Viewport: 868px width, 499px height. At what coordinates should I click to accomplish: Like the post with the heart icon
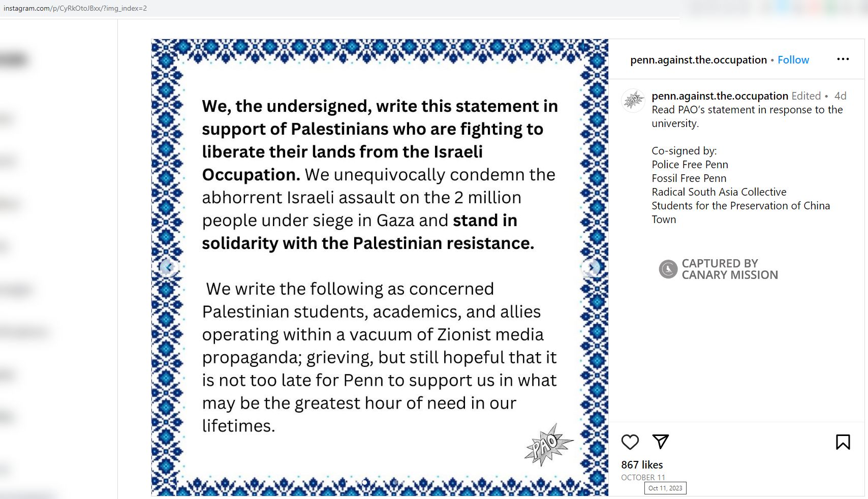pos(630,442)
